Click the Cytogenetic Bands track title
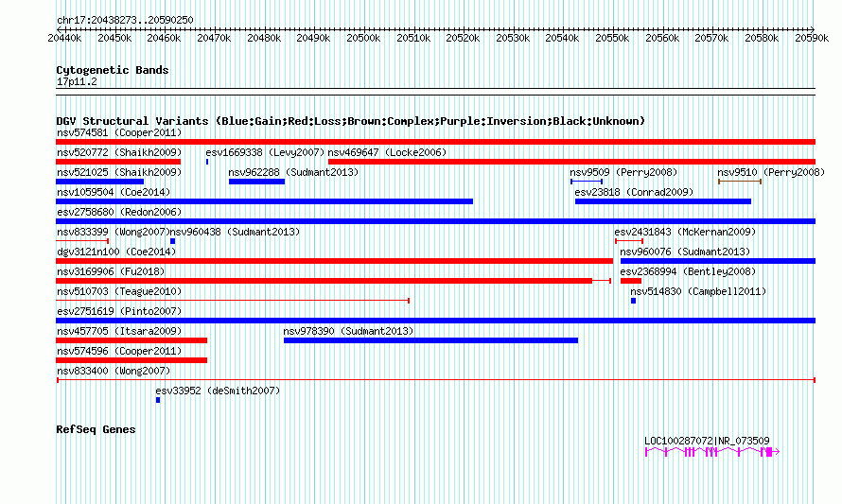842x504 pixels. (x=113, y=70)
